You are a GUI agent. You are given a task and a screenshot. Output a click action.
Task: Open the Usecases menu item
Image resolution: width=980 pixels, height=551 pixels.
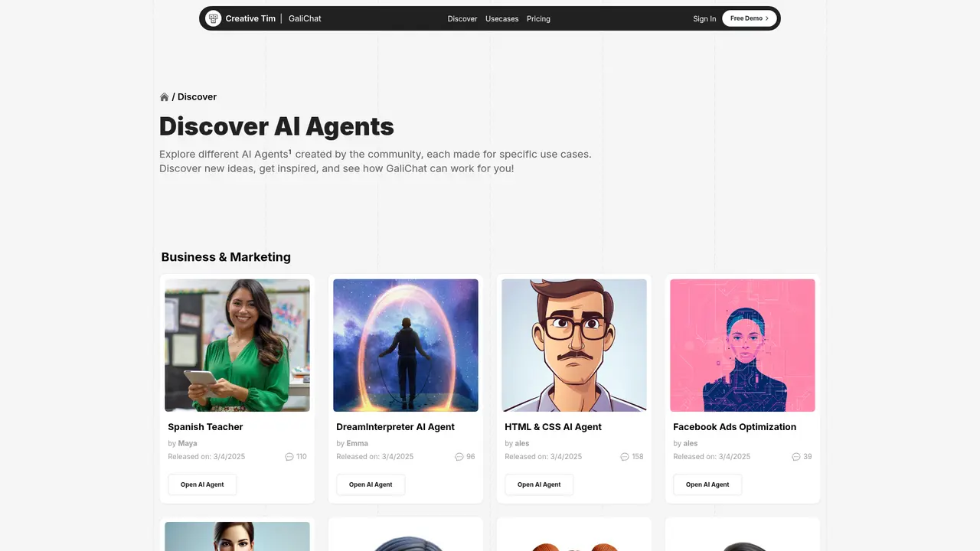point(502,18)
